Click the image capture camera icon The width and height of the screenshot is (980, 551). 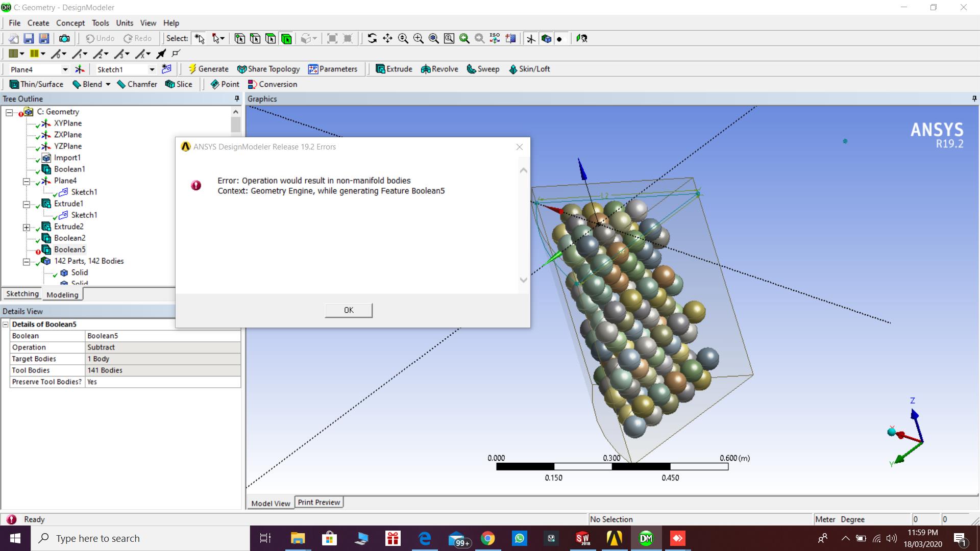(x=64, y=38)
